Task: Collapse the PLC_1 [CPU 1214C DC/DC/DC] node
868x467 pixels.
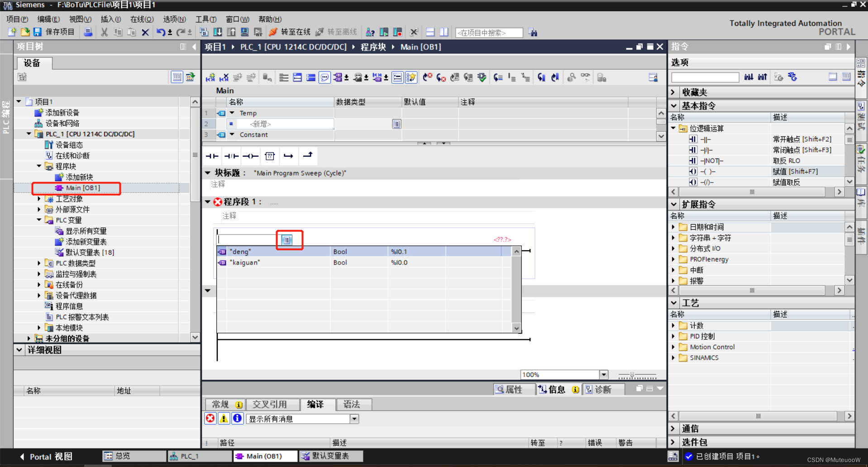Action: (x=29, y=134)
